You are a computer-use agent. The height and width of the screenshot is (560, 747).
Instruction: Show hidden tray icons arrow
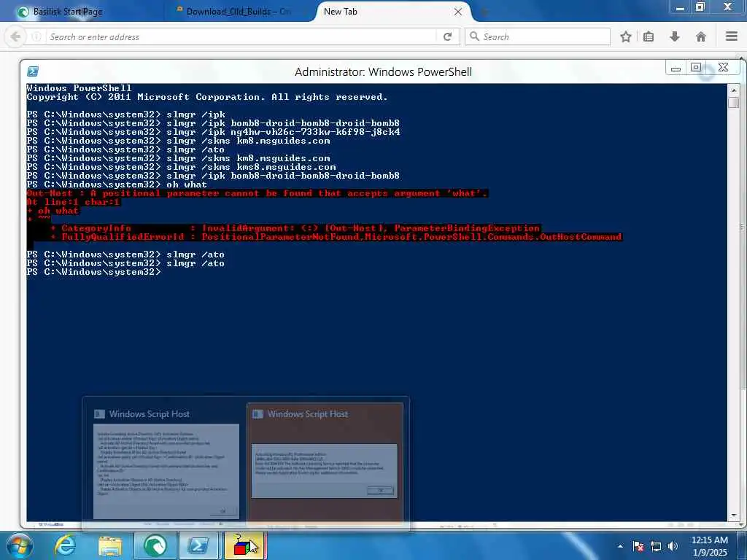point(620,546)
